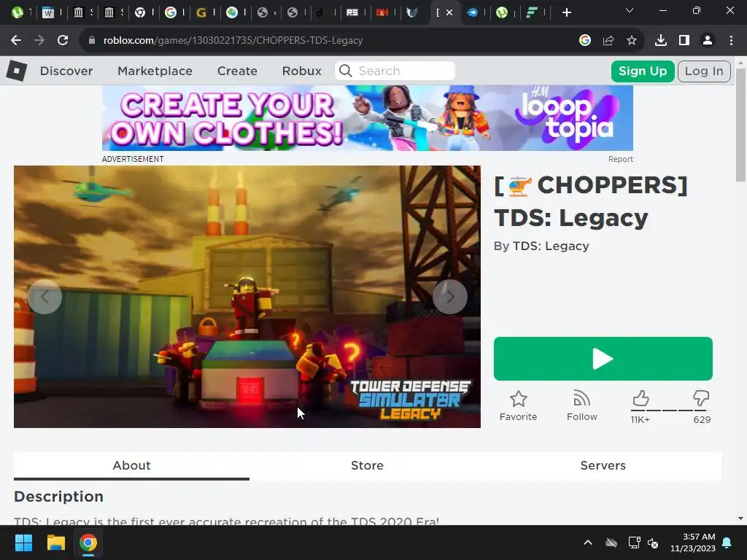
Task: Click the 629 dislikes count
Action: click(x=702, y=419)
